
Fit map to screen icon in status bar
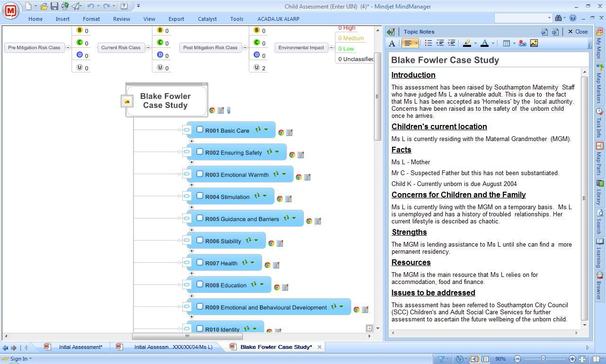[583, 359]
